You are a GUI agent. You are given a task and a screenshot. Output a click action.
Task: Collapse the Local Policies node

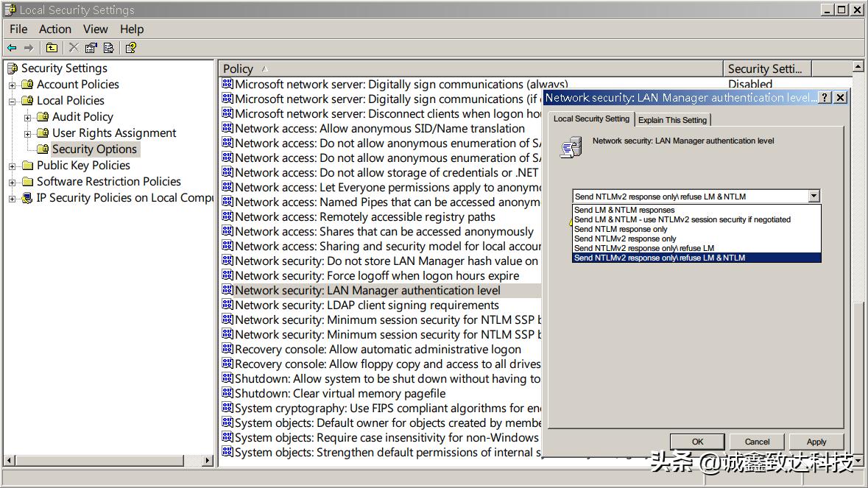click(x=13, y=102)
